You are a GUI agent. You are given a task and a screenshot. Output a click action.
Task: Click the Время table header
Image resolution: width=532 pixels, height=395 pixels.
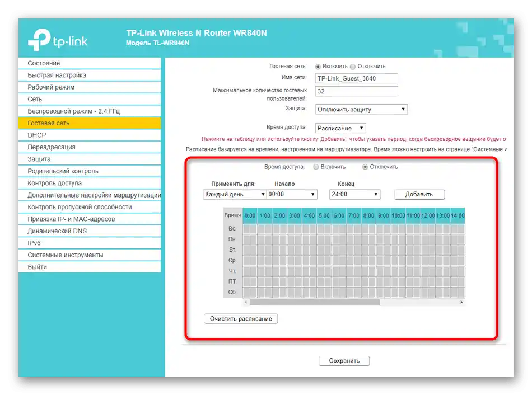click(x=232, y=215)
